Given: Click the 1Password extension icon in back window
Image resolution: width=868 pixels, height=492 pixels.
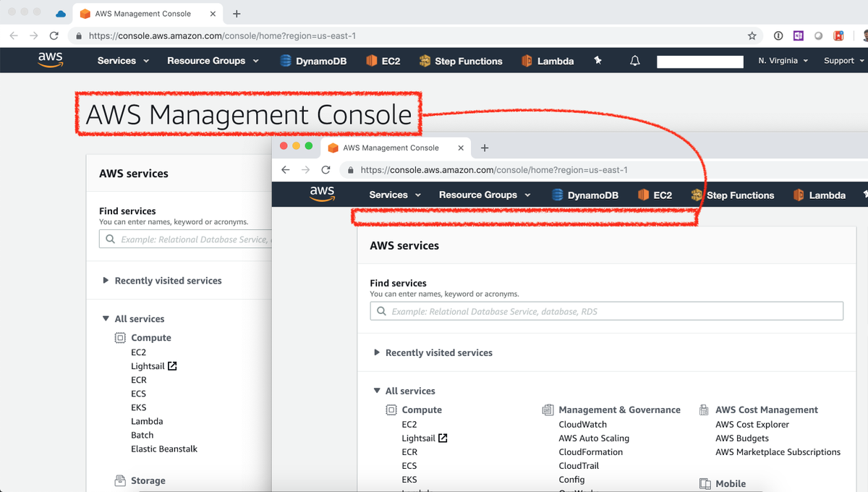Looking at the screenshot, I should coord(778,35).
